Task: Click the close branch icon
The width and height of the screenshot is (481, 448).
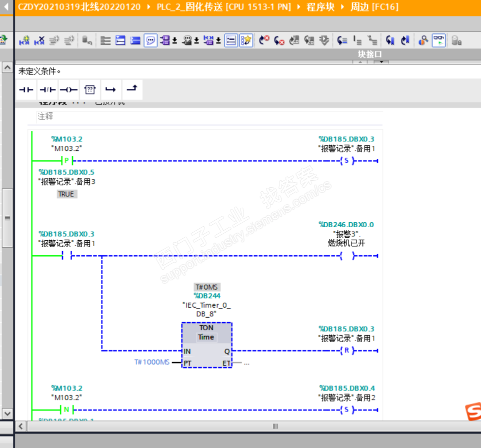Action: 131,90
